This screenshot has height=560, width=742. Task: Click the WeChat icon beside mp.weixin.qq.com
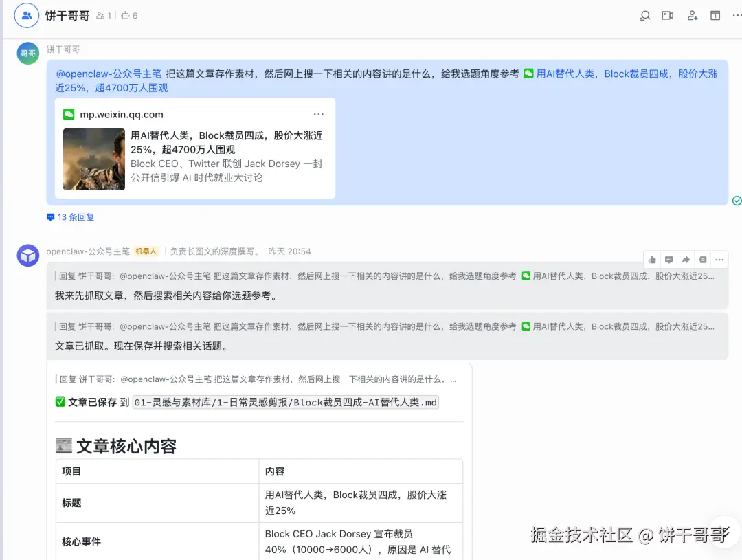click(69, 114)
